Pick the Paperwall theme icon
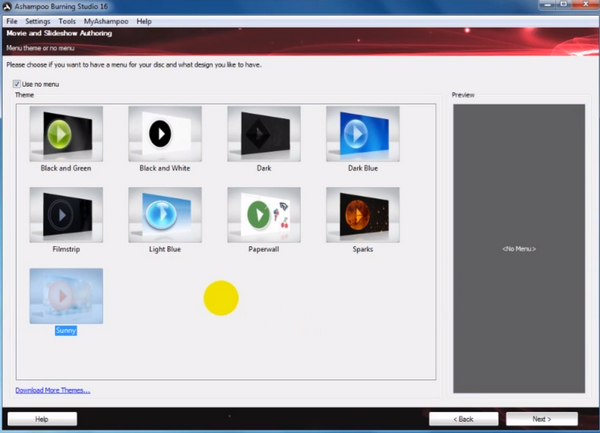The width and height of the screenshot is (600, 433). point(263,213)
